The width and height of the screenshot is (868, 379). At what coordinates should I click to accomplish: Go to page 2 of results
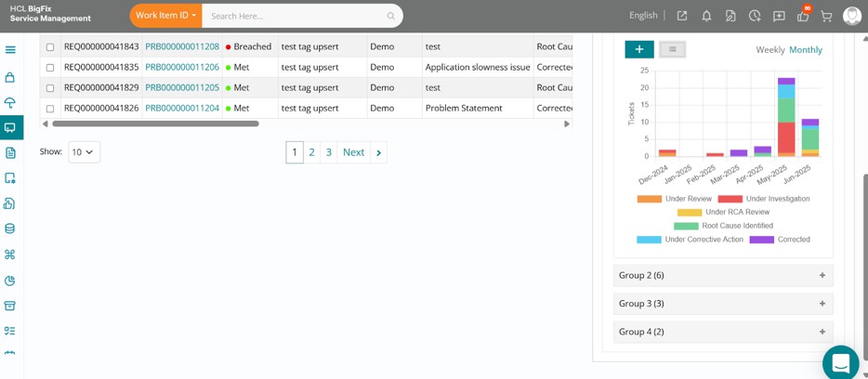click(x=311, y=152)
